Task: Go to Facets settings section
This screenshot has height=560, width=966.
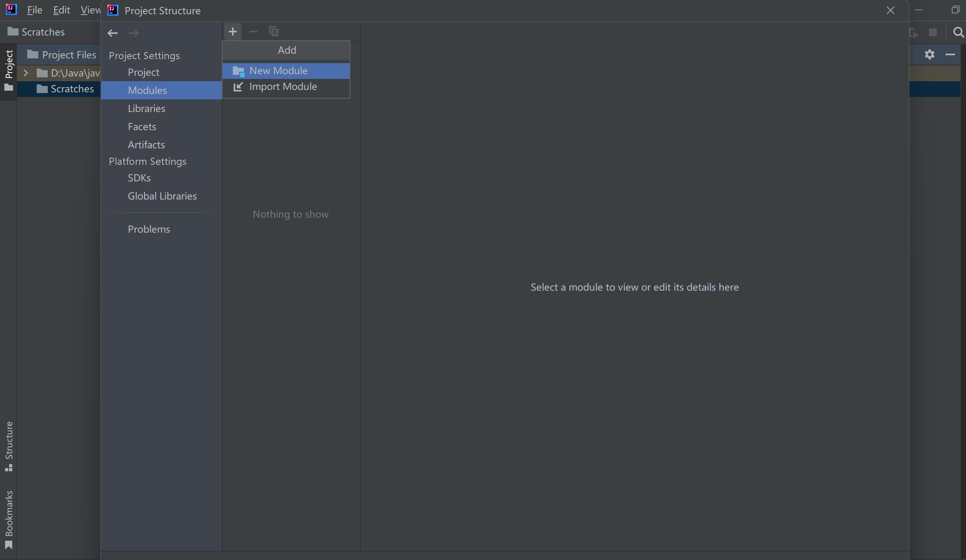Action: pyautogui.click(x=142, y=127)
